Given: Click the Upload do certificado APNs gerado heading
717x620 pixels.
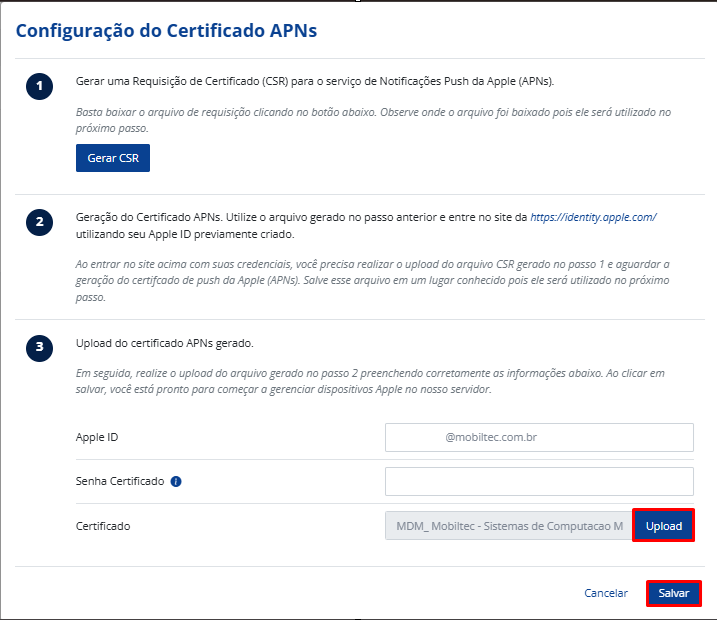Looking at the screenshot, I should point(165,343).
